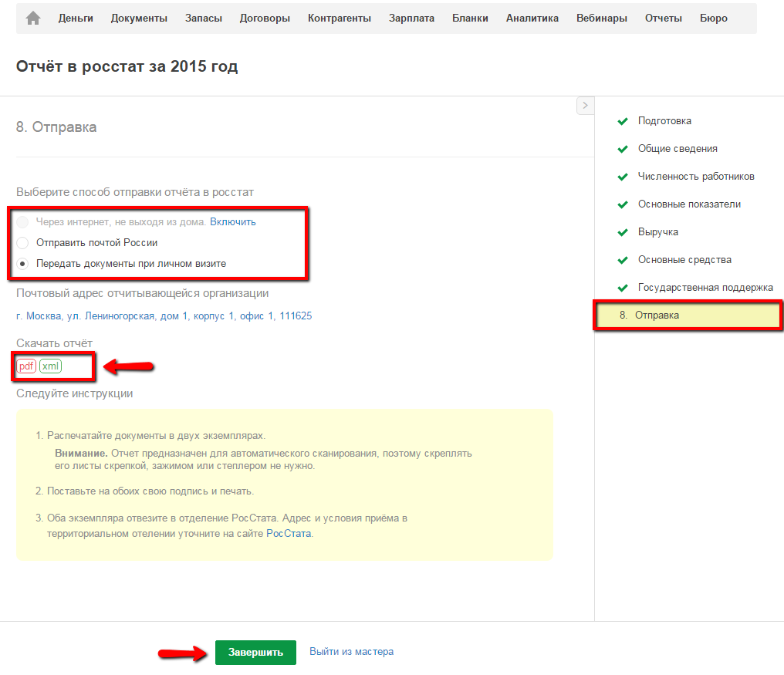The height and width of the screenshot is (675, 784).
Task: Click the 8. Отправка section heading
Action: (56, 127)
